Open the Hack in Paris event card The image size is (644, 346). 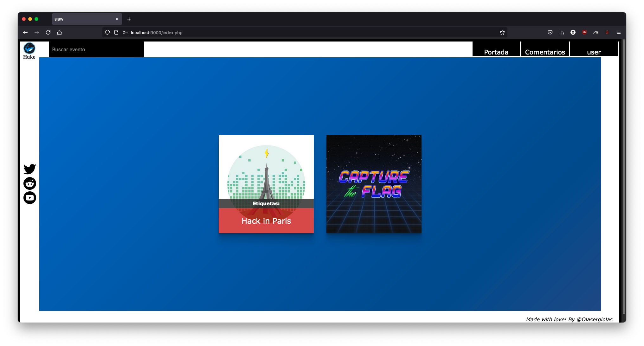pyautogui.click(x=266, y=184)
